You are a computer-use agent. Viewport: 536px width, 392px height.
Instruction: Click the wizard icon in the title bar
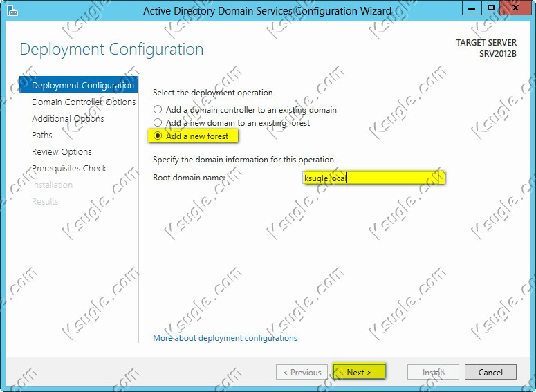tap(12, 10)
